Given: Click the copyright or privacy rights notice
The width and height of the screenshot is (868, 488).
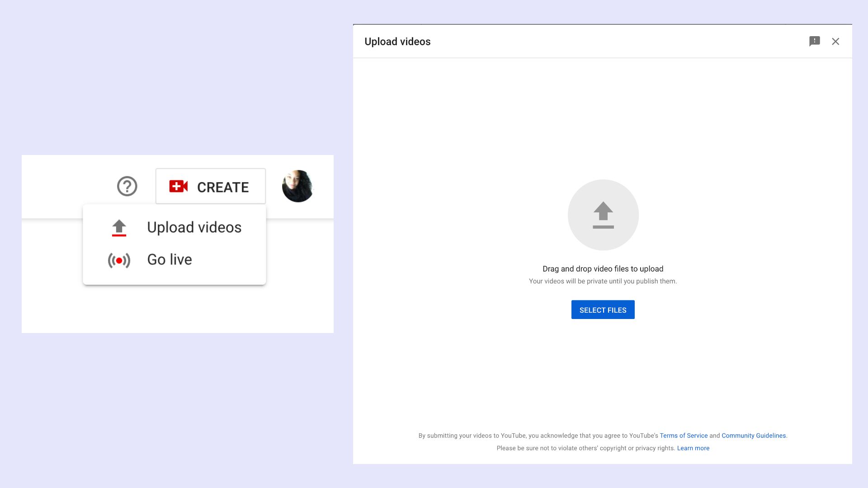Looking at the screenshot, I should tap(585, 448).
